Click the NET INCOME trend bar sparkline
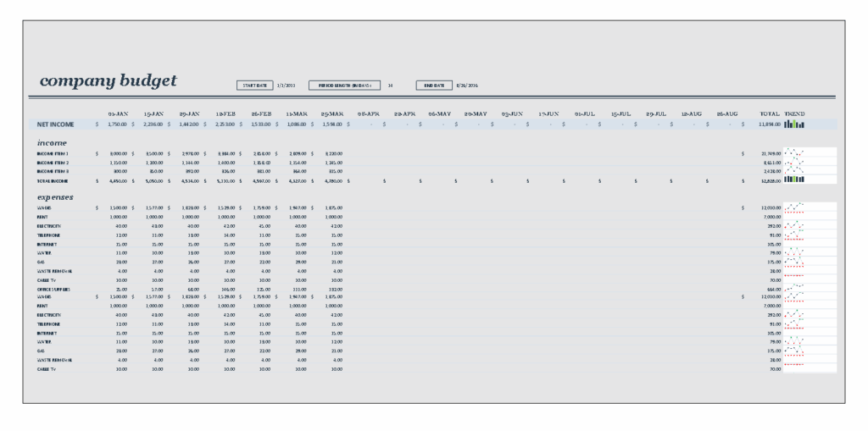The image size is (868, 431). tap(793, 124)
